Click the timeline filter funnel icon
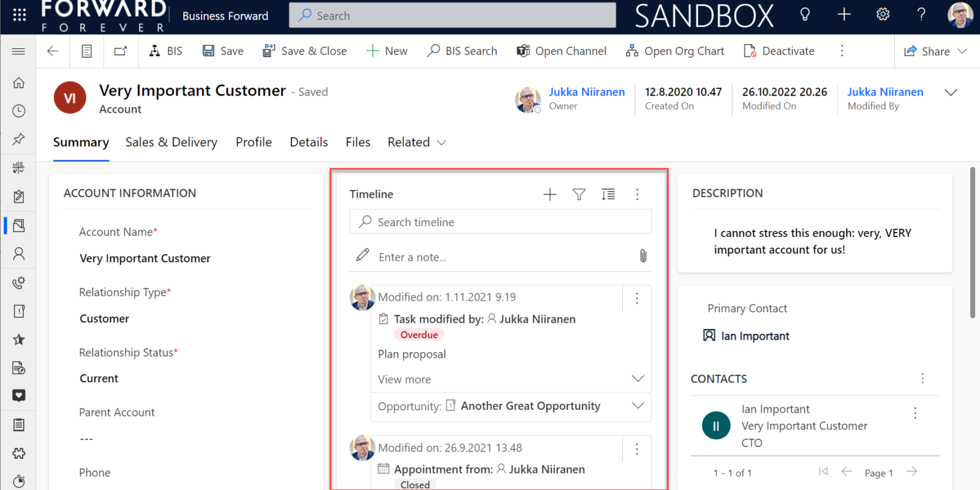 tap(579, 195)
